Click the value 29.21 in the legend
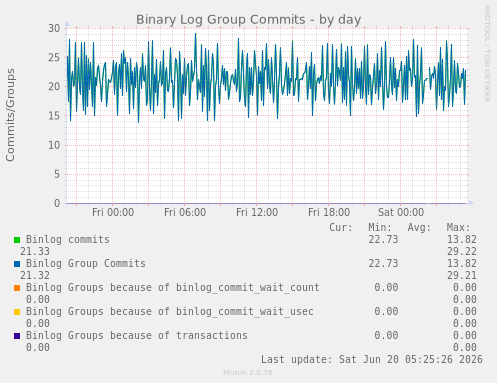 click(x=462, y=276)
